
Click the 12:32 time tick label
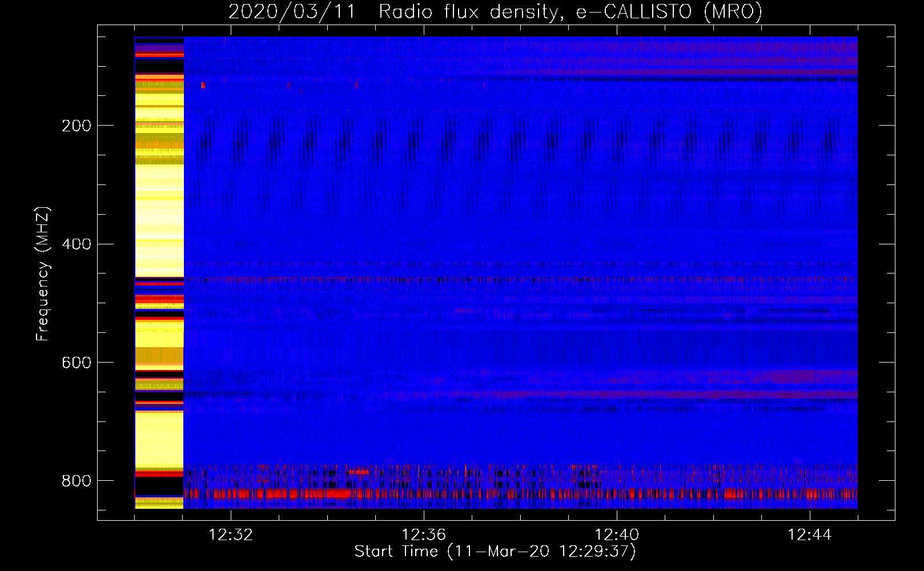[x=231, y=535]
